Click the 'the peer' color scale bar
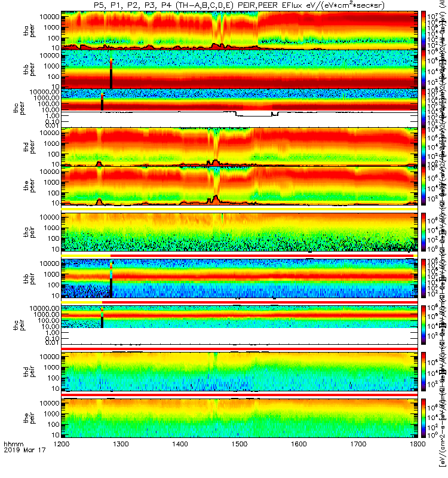This screenshot has height=478, width=448. (424, 185)
